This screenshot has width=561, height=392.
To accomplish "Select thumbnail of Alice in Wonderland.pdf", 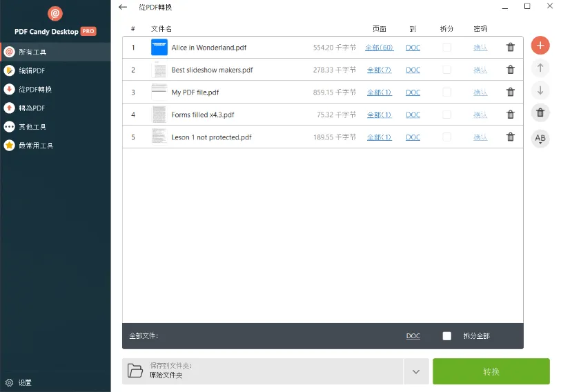I will (x=159, y=47).
